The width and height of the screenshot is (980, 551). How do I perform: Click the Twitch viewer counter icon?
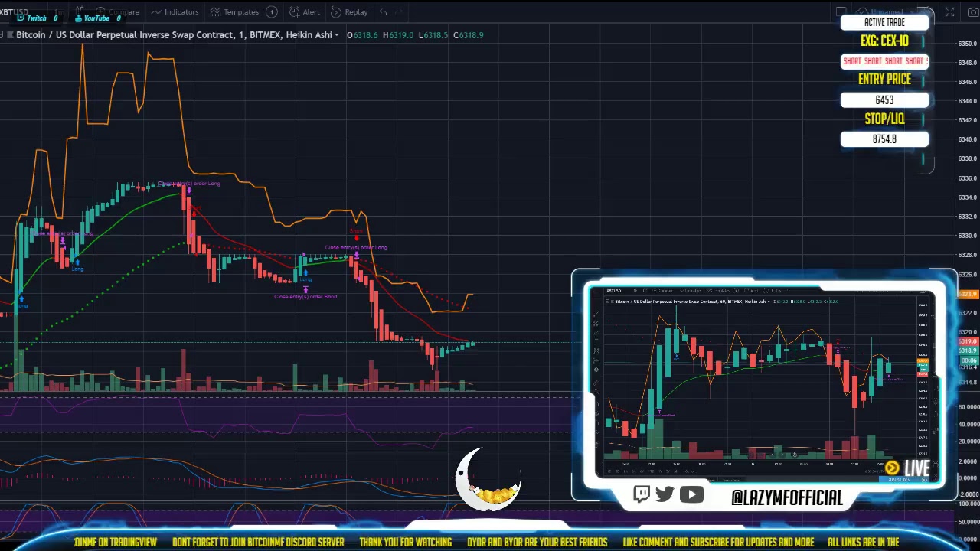tap(21, 18)
